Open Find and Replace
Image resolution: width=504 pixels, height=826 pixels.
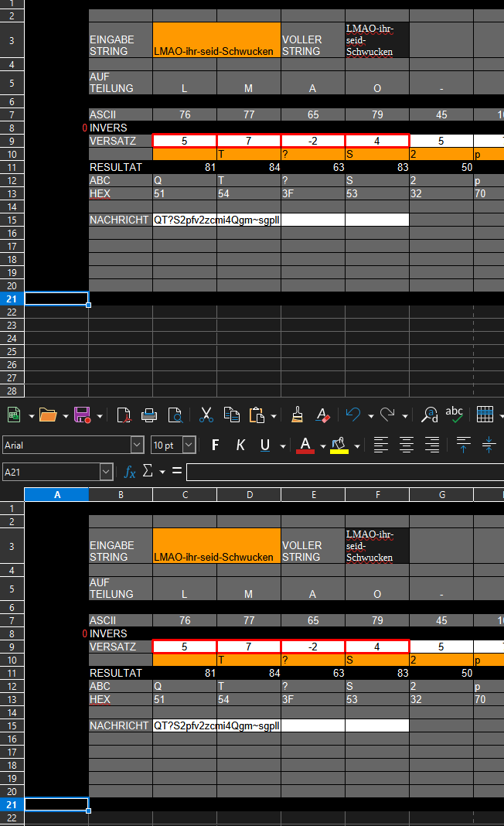(x=429, y=415)
